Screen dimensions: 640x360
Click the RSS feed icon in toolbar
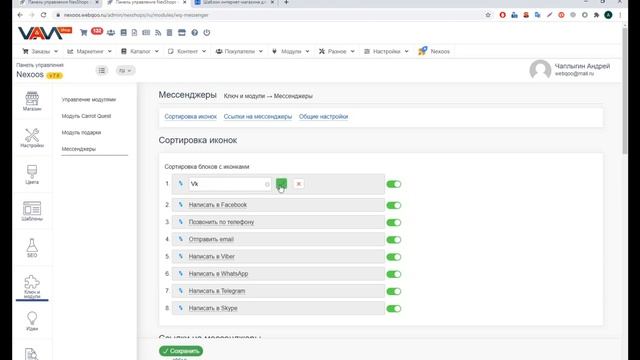[x=158, y=33]
